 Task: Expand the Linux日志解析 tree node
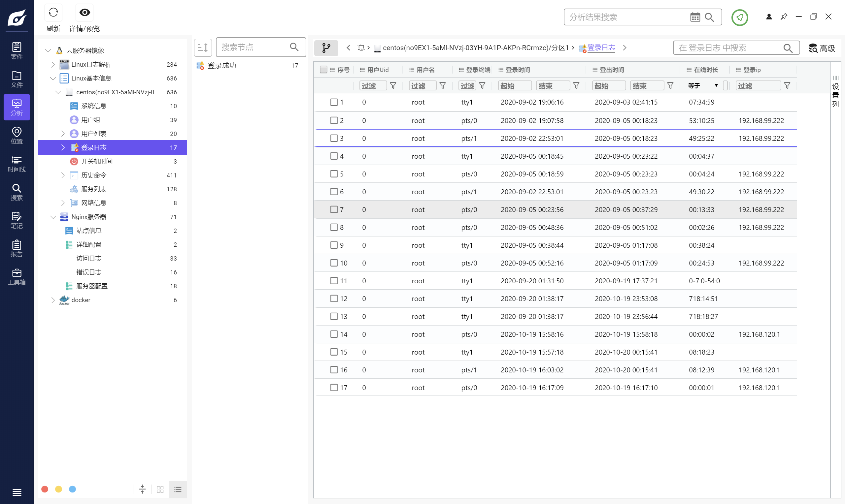(53, 64)
